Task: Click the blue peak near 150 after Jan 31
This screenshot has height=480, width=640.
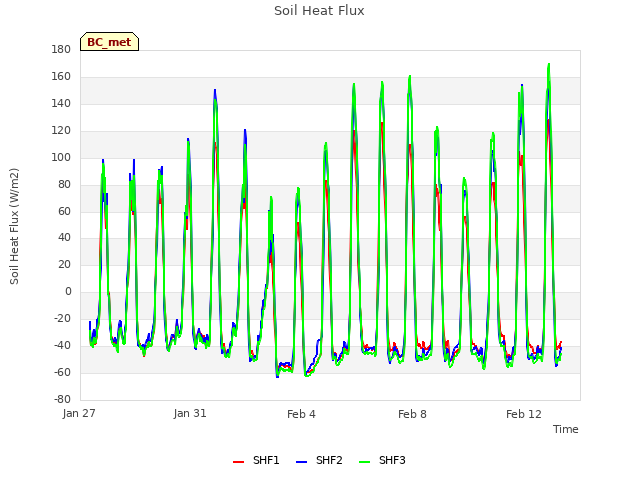Action: 215,91
